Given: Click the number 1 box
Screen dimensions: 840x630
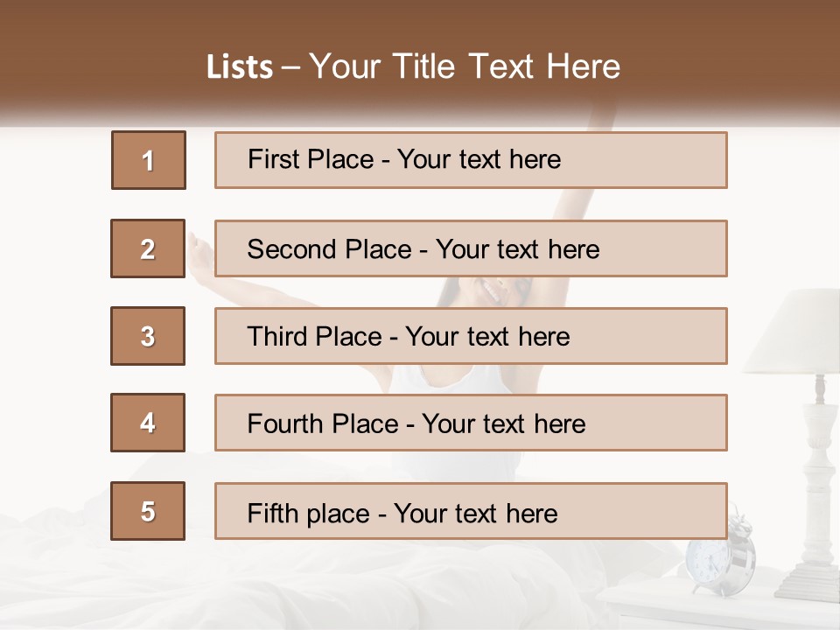Looking at the screenshot, I should 149,160.
